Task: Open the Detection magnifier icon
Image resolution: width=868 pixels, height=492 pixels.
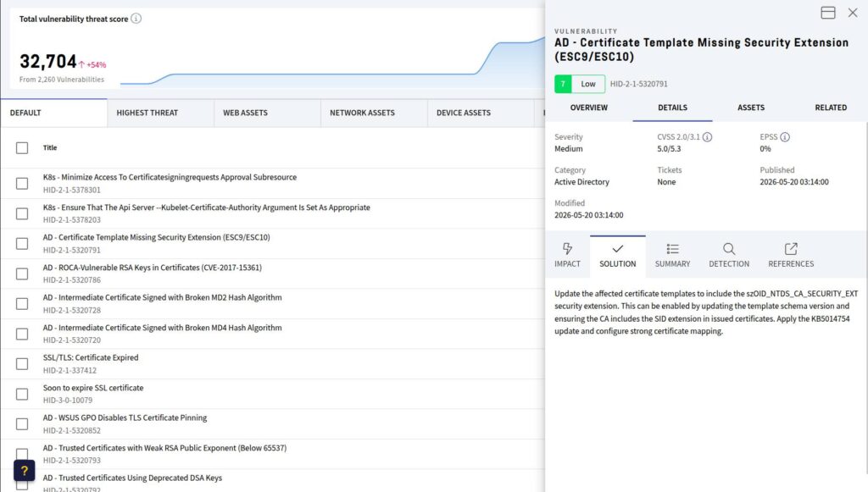Action: tap(729, 249)
